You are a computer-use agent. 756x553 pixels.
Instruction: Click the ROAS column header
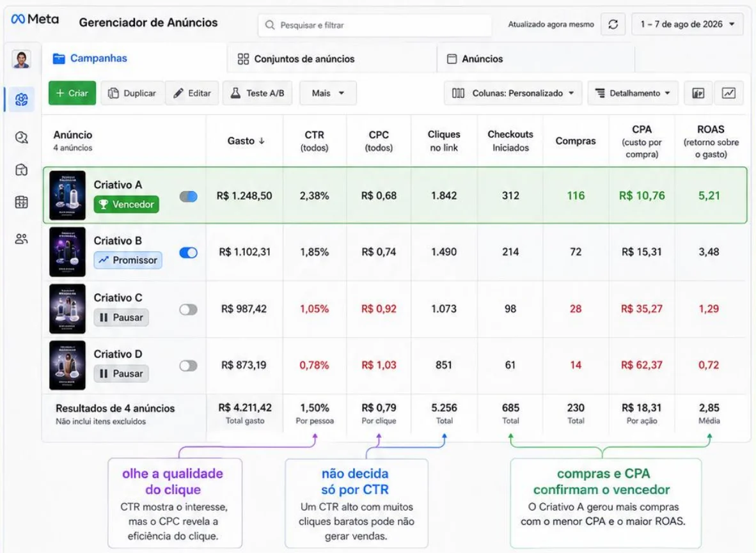click(711, 141)
